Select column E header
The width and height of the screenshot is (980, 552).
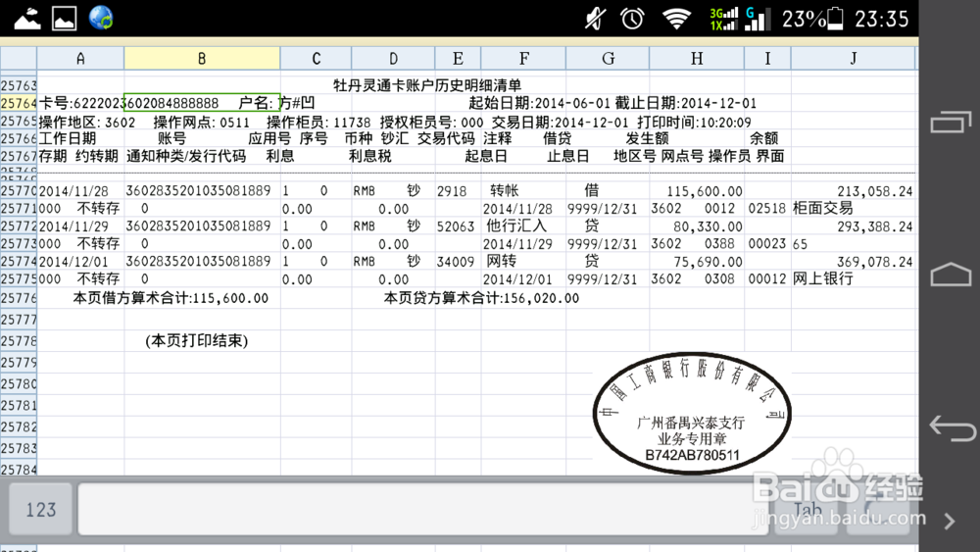[x=458, y=58]
